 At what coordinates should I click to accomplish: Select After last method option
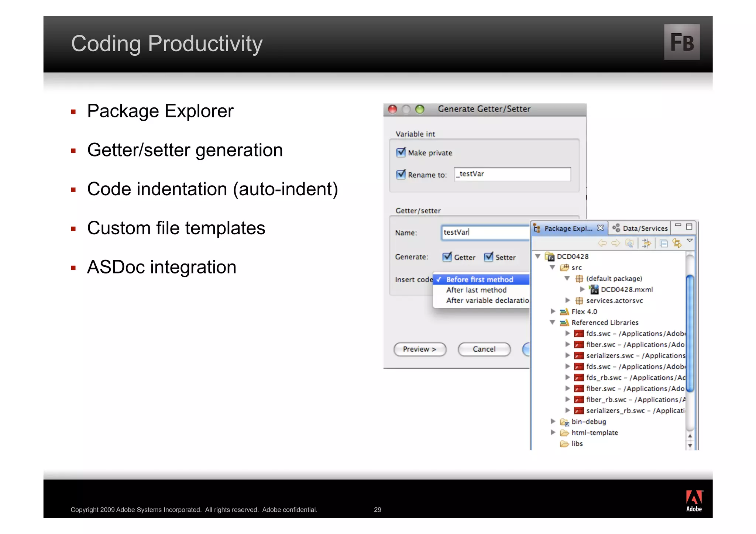(476, 290)
